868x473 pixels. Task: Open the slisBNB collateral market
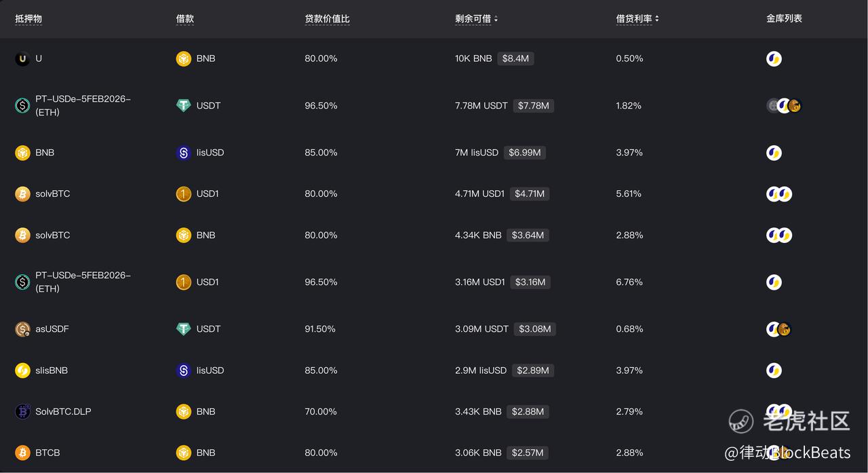(x=52, y=371)
